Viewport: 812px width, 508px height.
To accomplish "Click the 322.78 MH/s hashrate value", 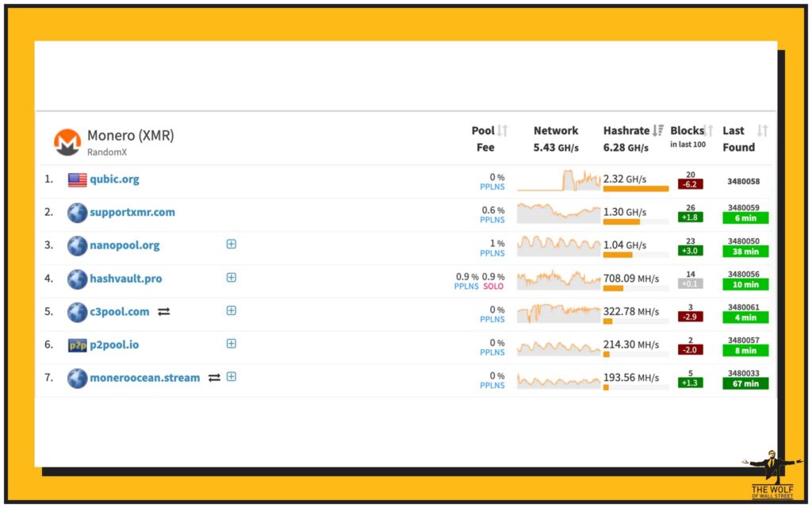I will point(631,312).
